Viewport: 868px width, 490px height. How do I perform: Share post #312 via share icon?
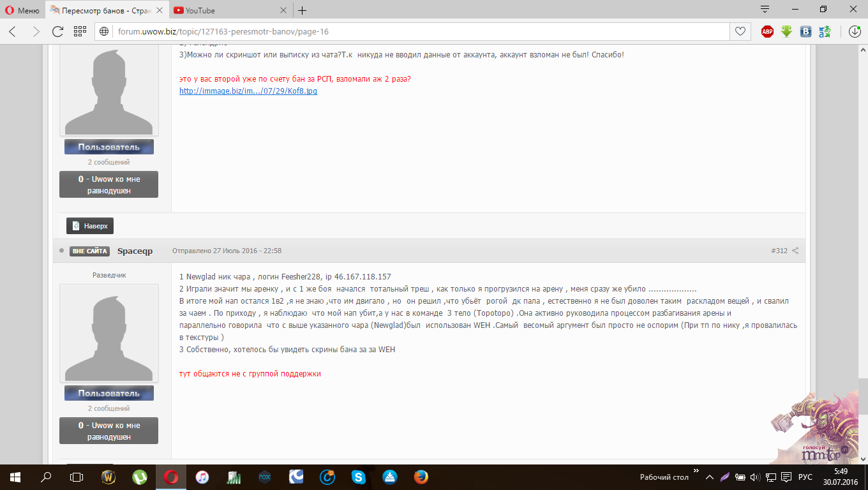tap(795, 251)
